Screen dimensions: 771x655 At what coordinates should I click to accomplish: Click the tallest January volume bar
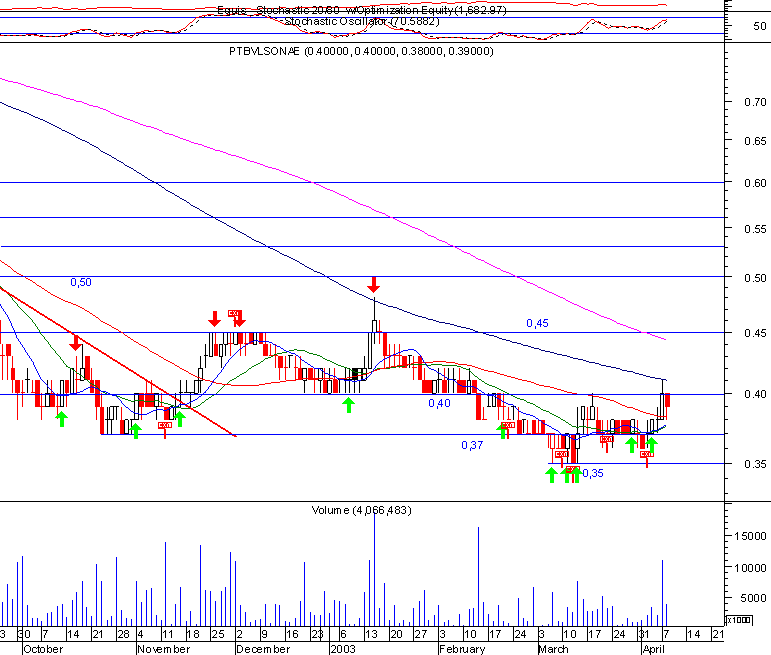(x=375, y=568)
